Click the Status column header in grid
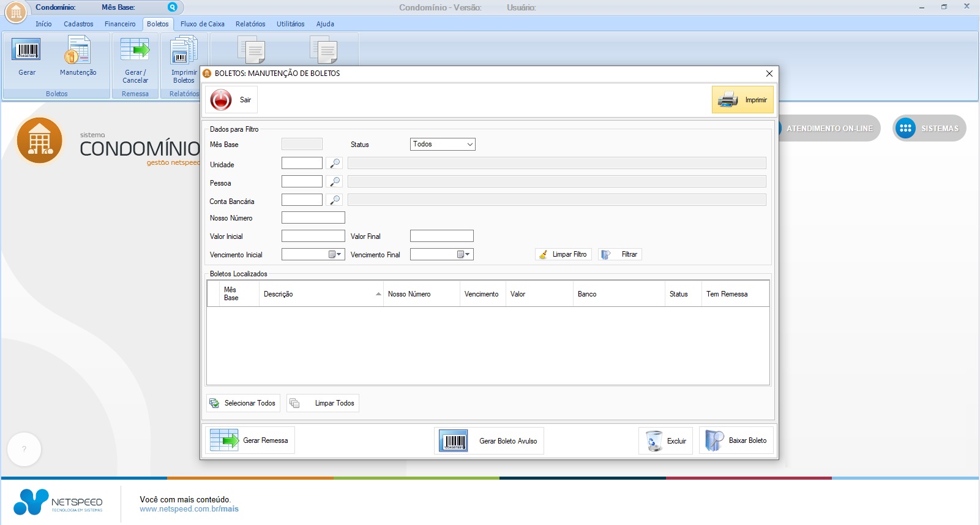The image size is (980, 525). coord(683,294)
